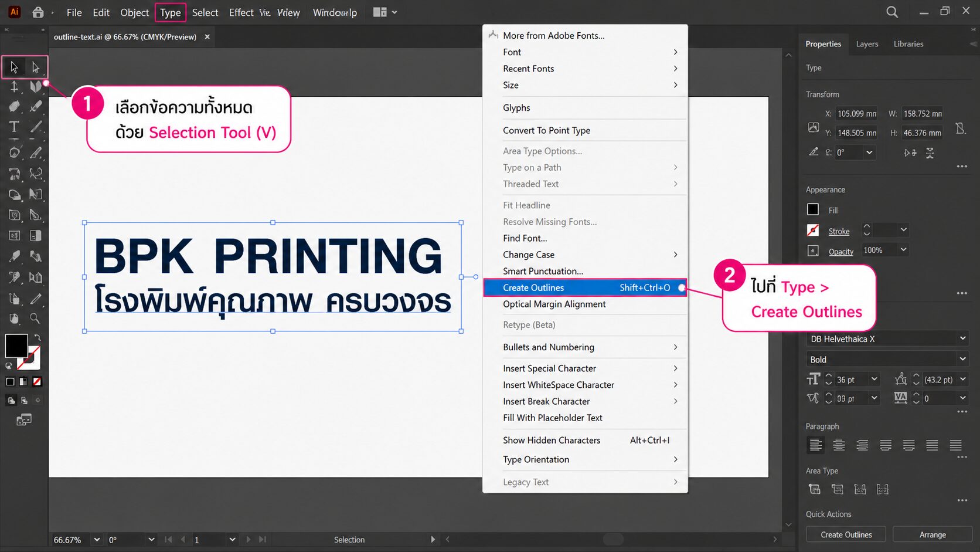Viewport: 980px width, 552px height.
Task: Switch to the Layers tab
Action: [867, 44]
